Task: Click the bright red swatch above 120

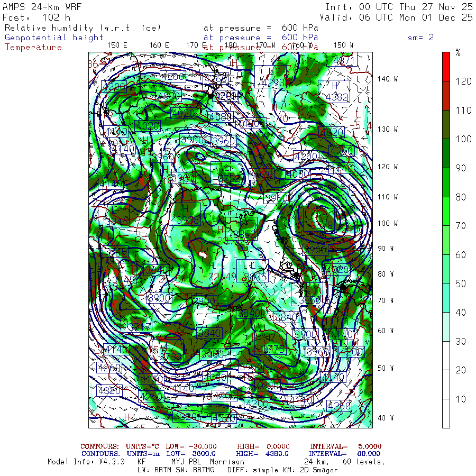Action: [x=446, y=66]
